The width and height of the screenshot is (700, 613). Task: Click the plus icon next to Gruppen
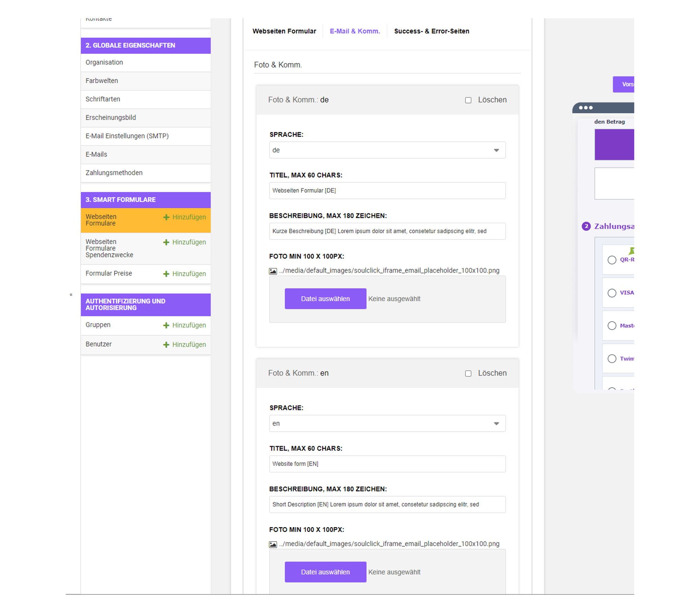tap(166, 325)
